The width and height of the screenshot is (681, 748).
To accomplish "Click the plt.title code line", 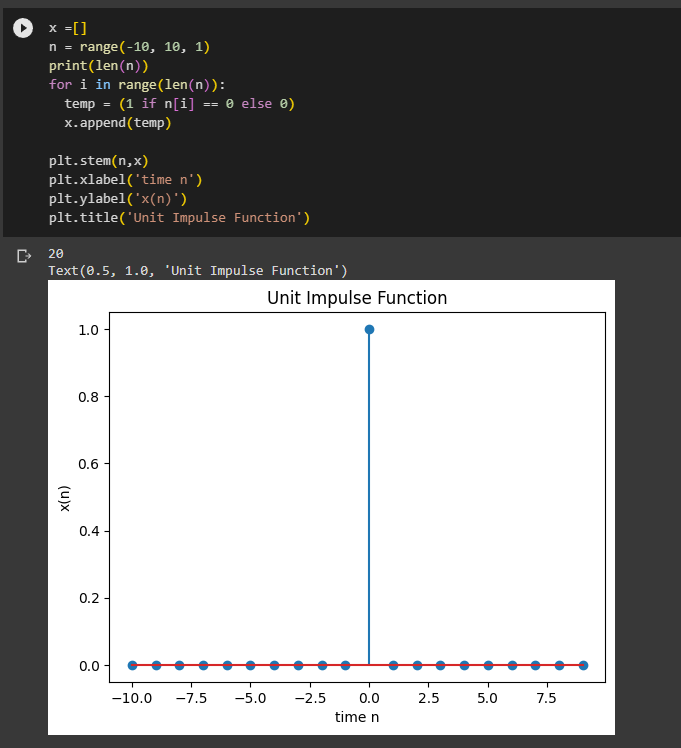I will [179, 218].
